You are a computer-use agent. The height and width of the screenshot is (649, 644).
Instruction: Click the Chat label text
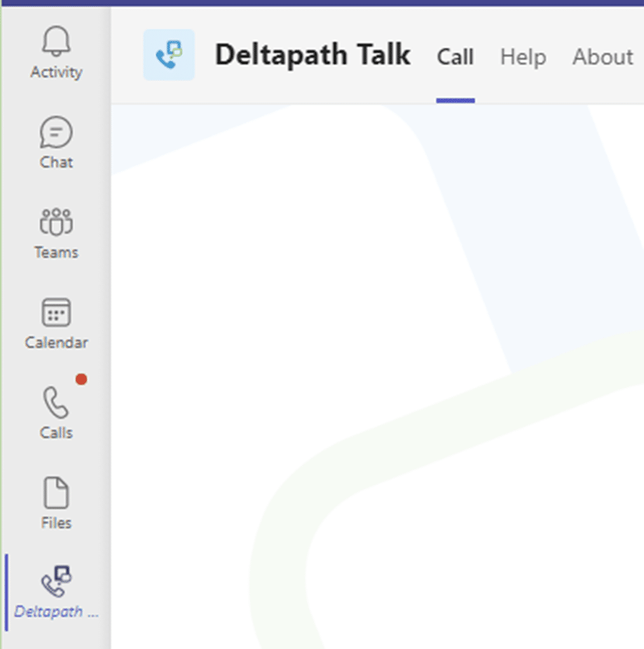(x=56, y=162)
